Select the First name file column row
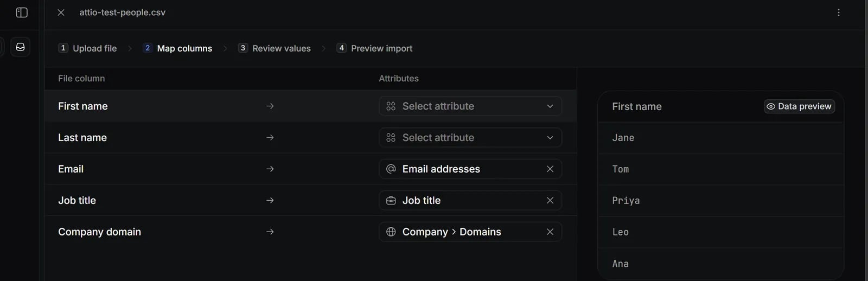The width and height of the screenshot is (868, 281). (310, 106)
